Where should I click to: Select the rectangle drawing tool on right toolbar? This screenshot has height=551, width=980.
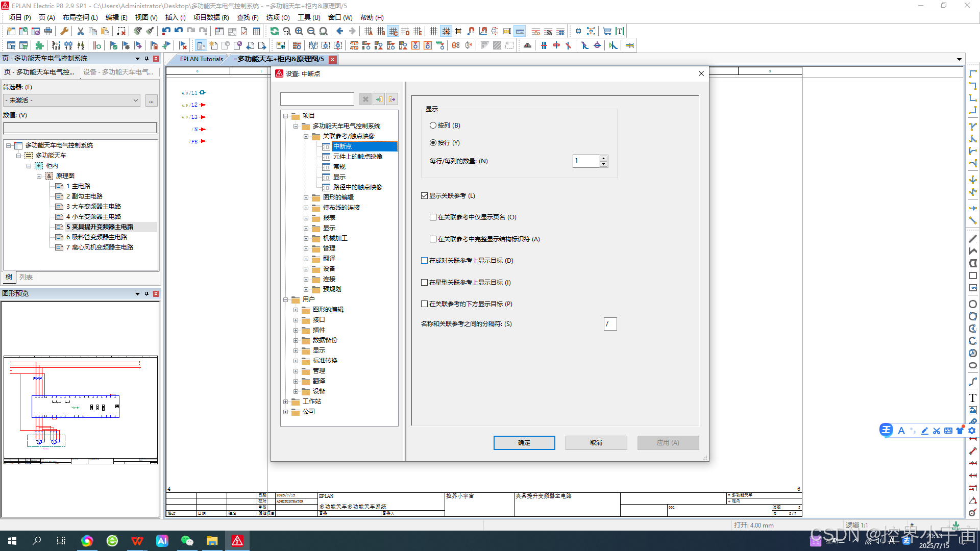[x=973, y=275]
